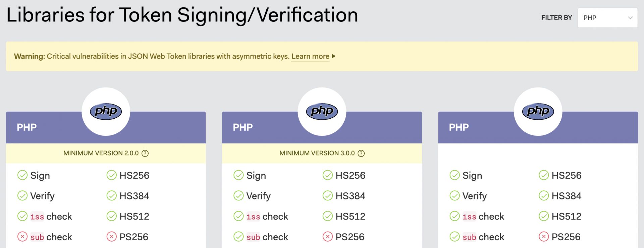
Task: Click the red X beside PS256 in the 2.0.0 card
Action: click(112, 237)
